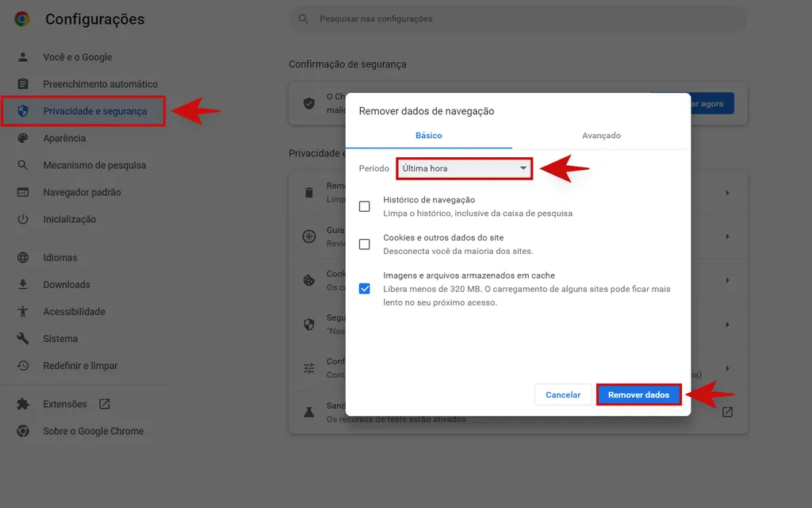Click the shield icon for Privacidade e segurança
This screenshot has width=812, height=508.
tap(23, 111)
